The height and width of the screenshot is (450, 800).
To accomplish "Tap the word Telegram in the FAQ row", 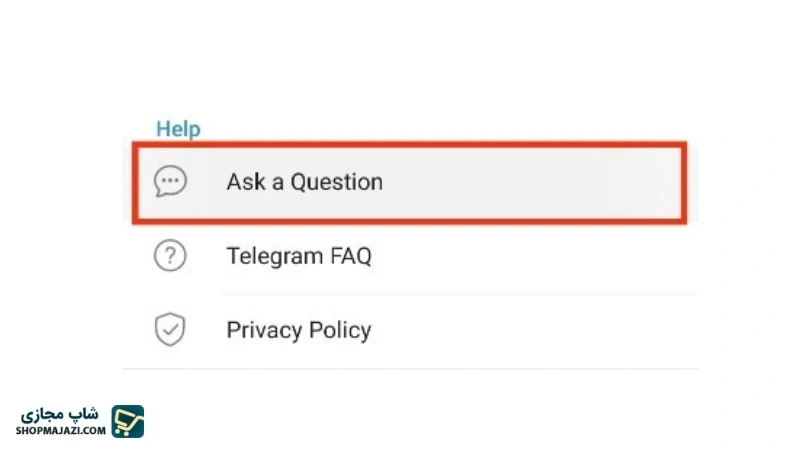I will pyautogui.click(x=275, y=256).
